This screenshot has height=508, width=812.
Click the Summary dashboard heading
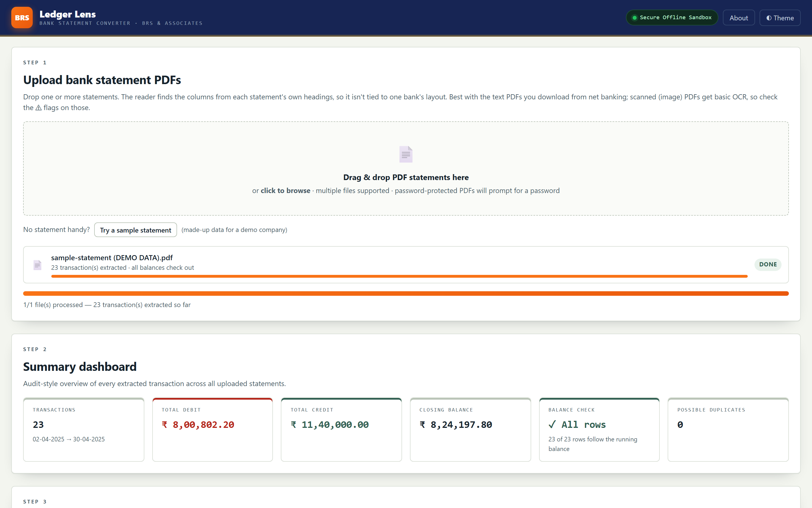80,367
